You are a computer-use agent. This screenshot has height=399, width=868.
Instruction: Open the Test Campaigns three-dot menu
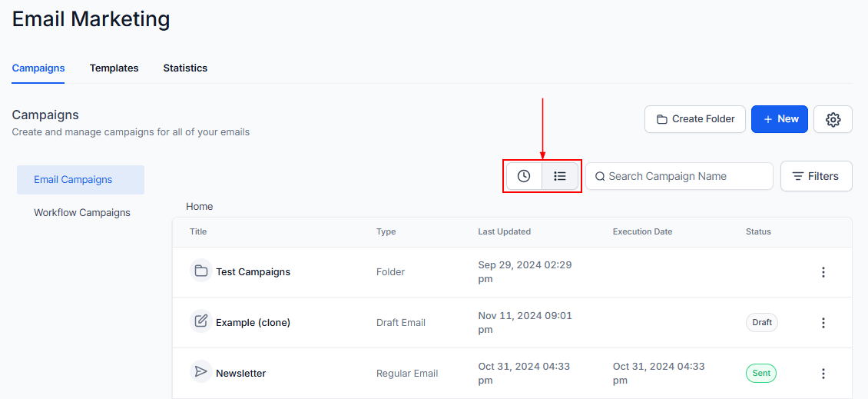point(823,272)
